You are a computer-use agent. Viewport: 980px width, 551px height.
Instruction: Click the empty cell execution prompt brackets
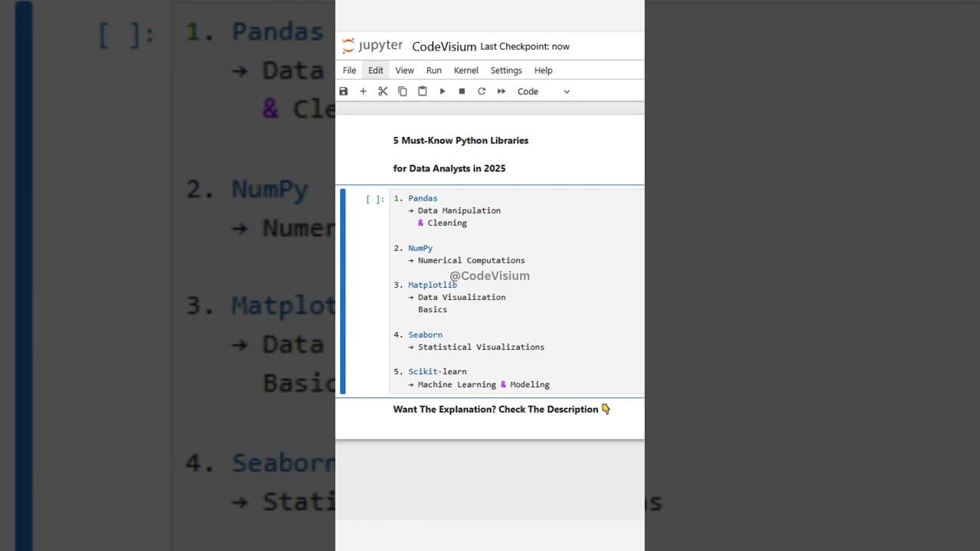[x=375, y=199]
